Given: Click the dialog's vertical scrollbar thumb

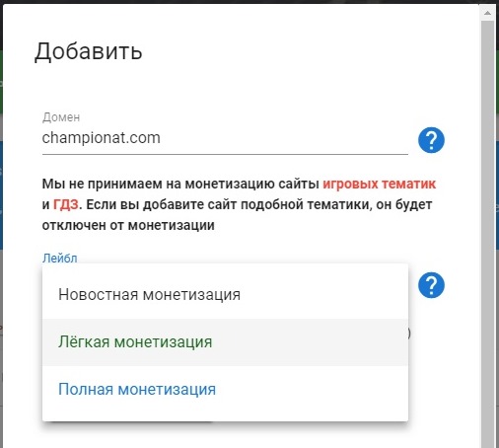Looking at the screenshot, I should [x=488, y=230].
